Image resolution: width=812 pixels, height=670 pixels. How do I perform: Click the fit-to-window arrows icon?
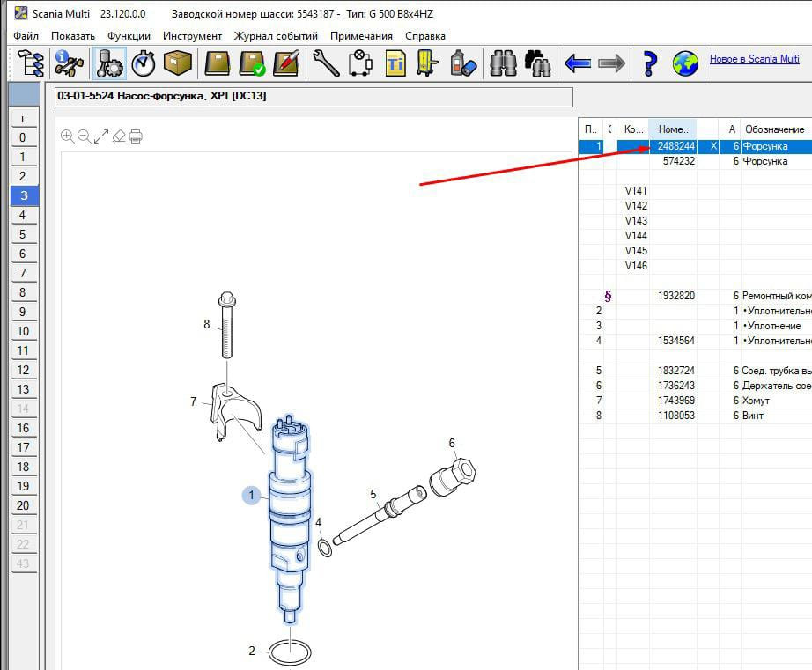click(101, 136)
